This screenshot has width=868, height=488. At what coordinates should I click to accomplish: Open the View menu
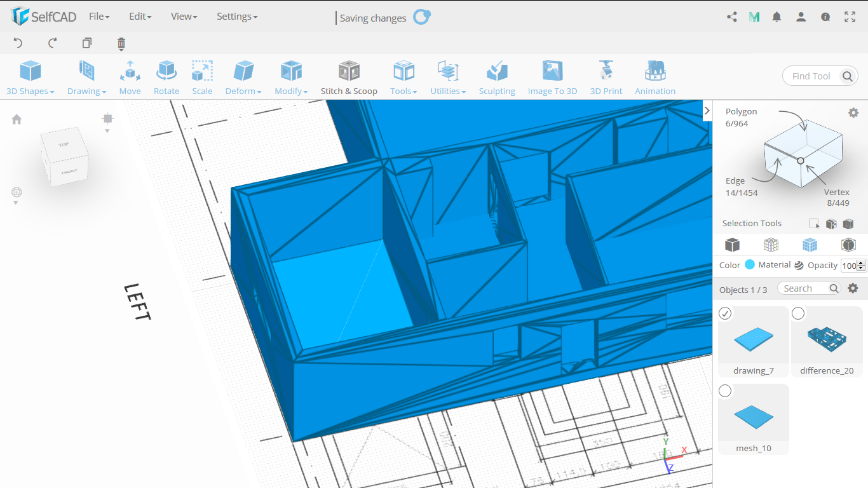pyautogui.click(x=184, y=17)
